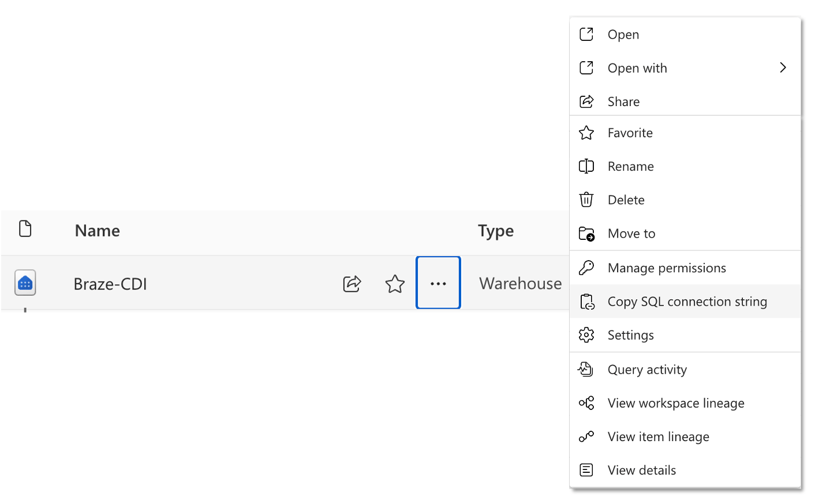Click the Settings gear icon in the menu

586,334
